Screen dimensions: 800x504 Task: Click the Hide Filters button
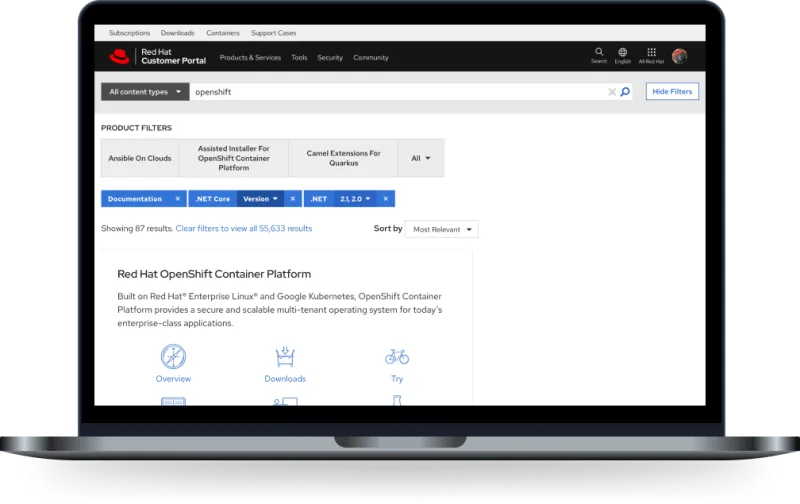tap(672, 91)
